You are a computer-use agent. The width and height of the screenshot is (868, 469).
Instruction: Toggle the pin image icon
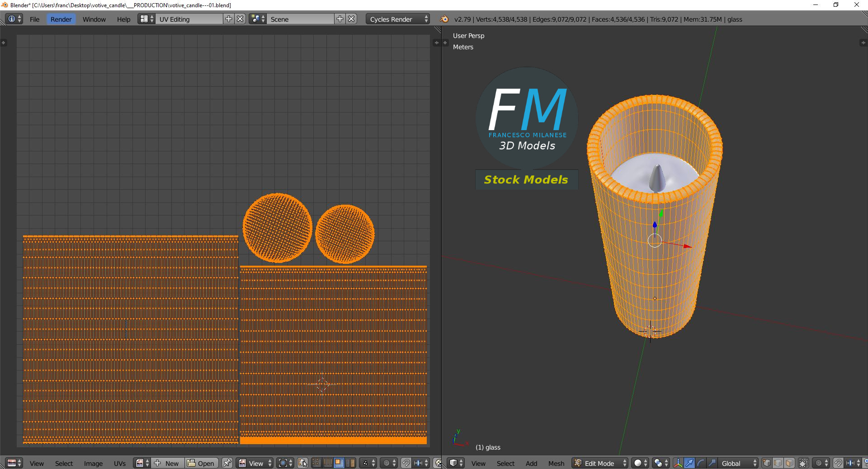tap(227, 463)
